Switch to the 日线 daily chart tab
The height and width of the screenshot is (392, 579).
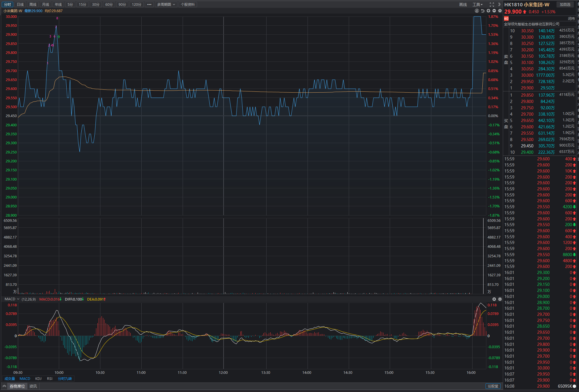[x=20, y=5]
